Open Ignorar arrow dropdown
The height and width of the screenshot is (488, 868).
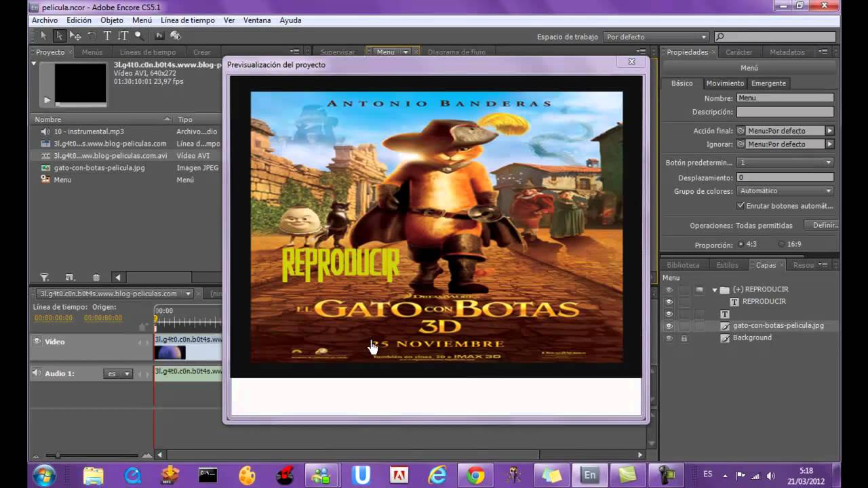[x=829, y=144]
